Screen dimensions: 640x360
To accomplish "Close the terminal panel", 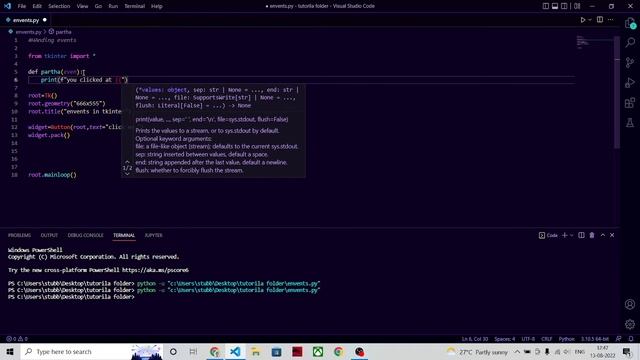I will pos(612,235).
